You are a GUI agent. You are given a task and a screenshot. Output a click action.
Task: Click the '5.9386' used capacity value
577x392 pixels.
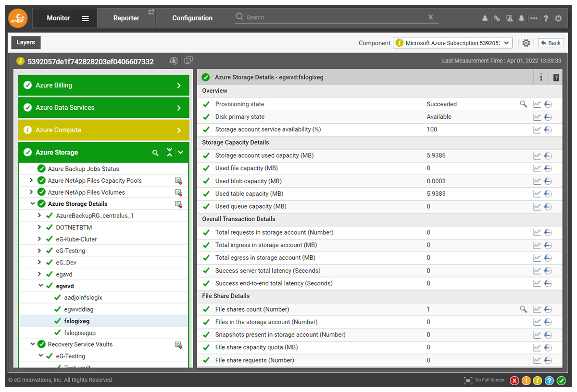436,155
